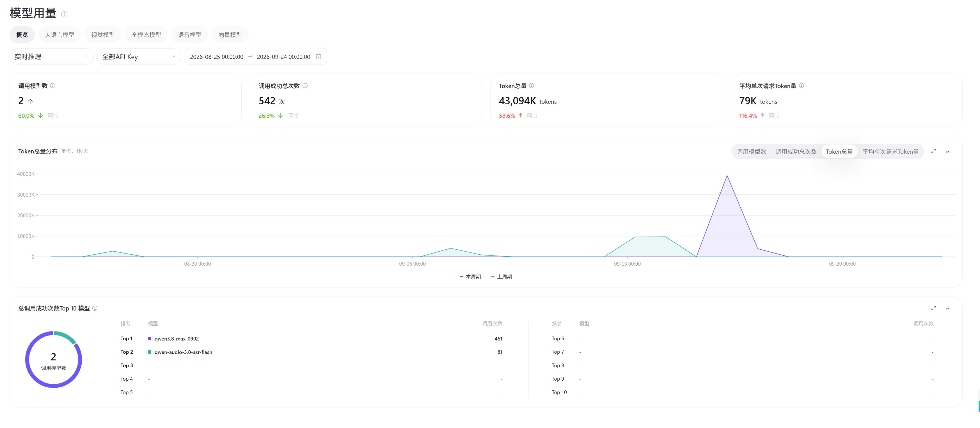Select the 概览 tab
This screenshot has height=428, width=980.
pos(22,34)
